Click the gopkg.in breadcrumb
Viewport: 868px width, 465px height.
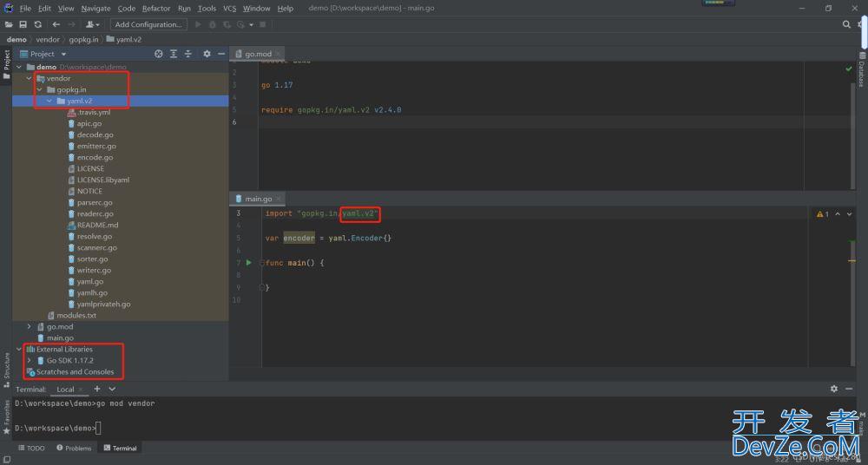pyautogui.click(x=83, y=39)
